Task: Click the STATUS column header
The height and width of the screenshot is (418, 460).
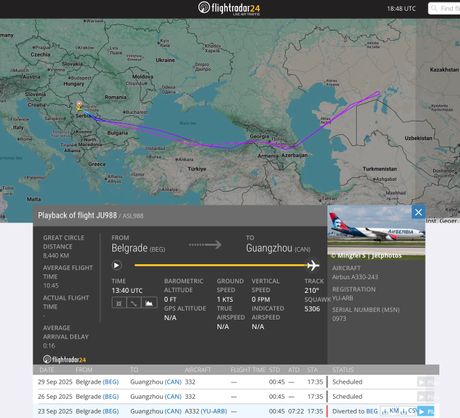Action: 343,370
